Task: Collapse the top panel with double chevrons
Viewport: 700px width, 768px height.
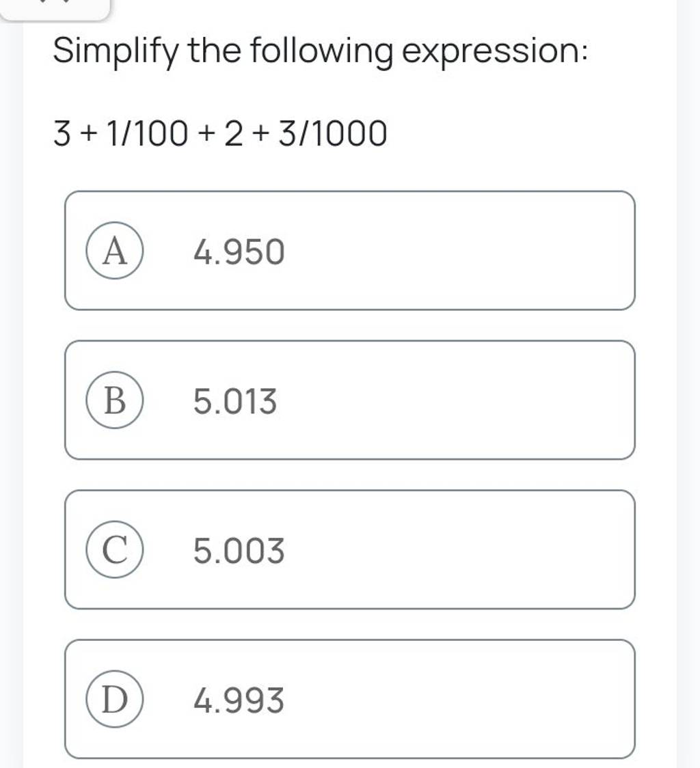Action: pyautogui.click(x=55, y=5)
